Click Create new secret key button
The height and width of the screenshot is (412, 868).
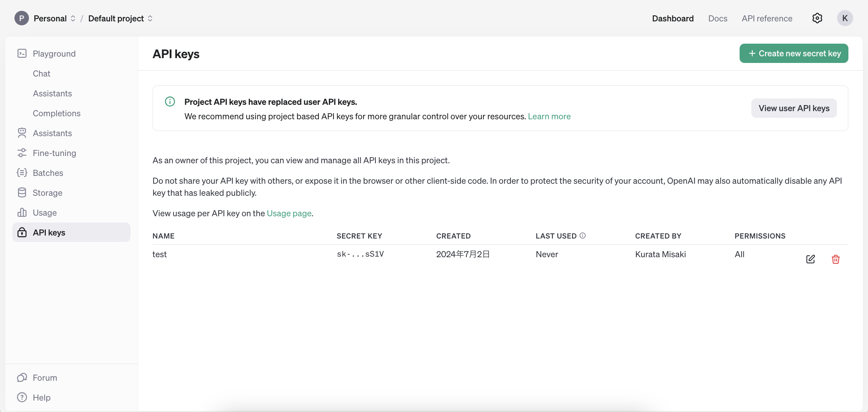[x=794, y=53]
